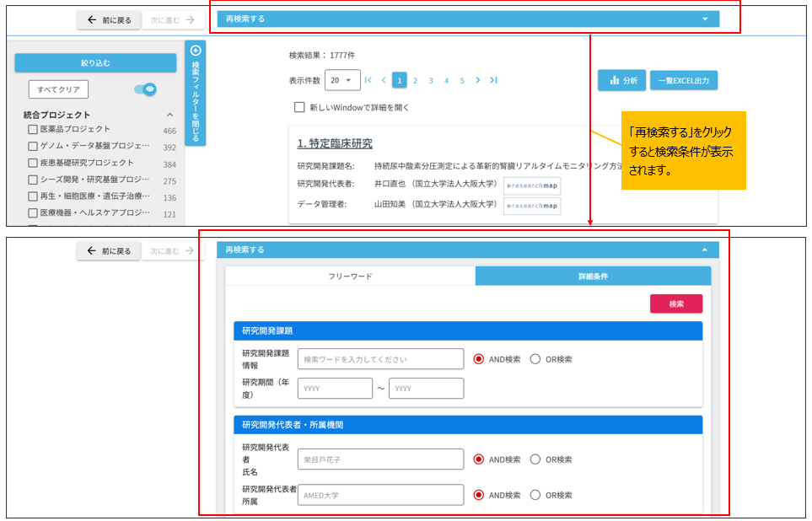Image resolution: width=812 pixels, height=521 pixels.
Task: Open researchmap profile for 井口直也
Action: coord(531,187)
